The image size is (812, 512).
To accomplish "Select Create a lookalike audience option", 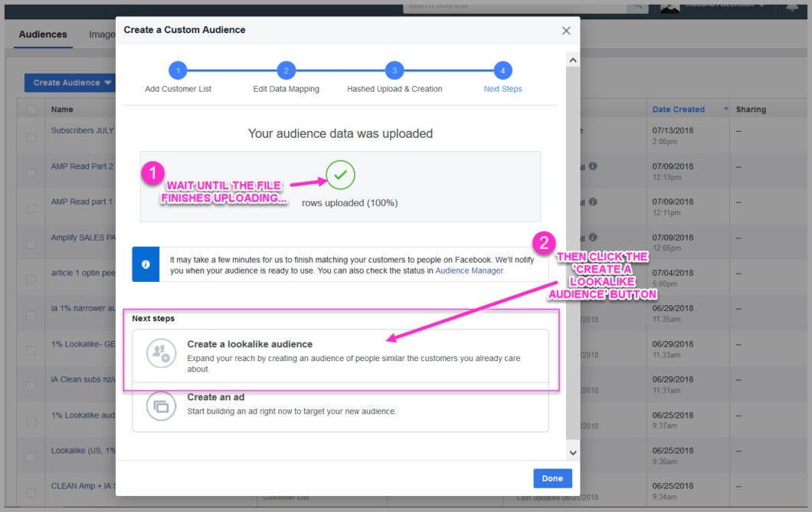I will 340,356.
